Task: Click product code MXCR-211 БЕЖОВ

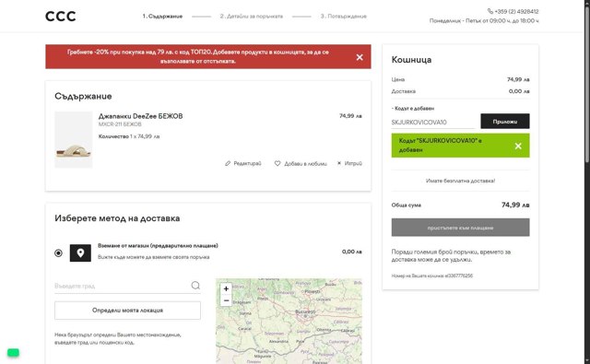Action: (x=120, y=124)
